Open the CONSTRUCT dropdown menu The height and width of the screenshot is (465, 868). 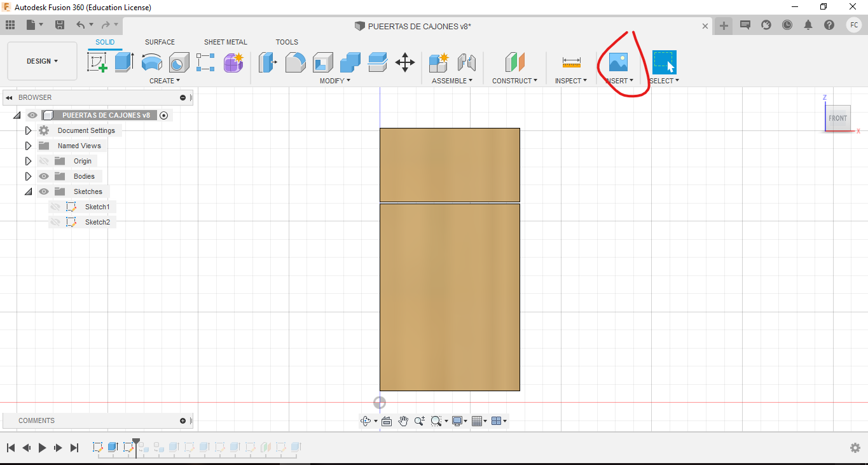tap(514, 81)
